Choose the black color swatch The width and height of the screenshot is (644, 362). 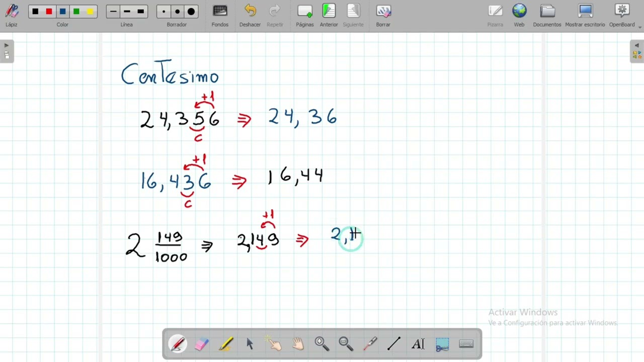(35, 12)
